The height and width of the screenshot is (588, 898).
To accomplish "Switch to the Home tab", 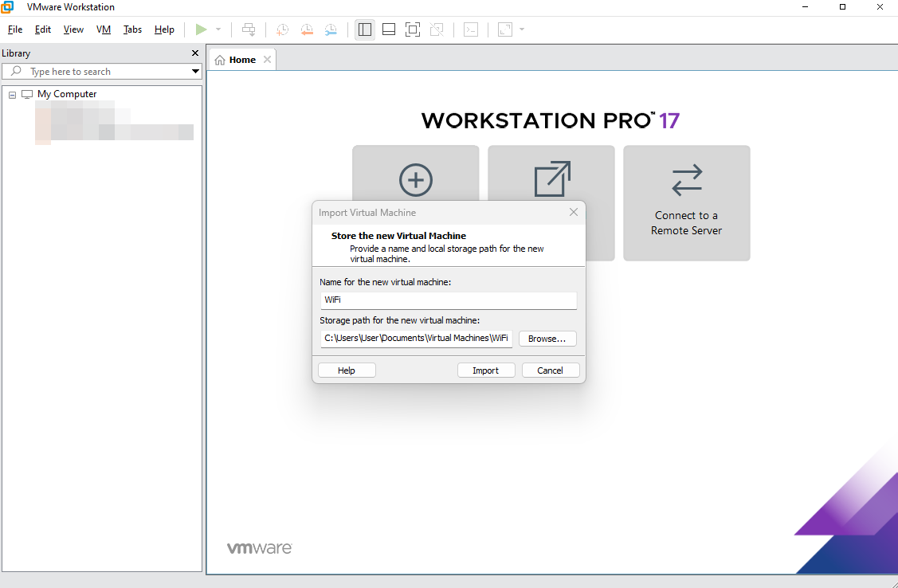I will pos(242,60).
